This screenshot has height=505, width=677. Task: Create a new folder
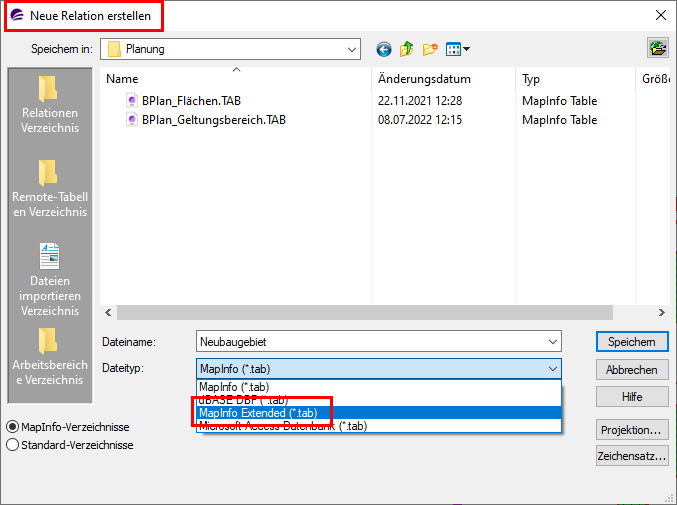431,49
